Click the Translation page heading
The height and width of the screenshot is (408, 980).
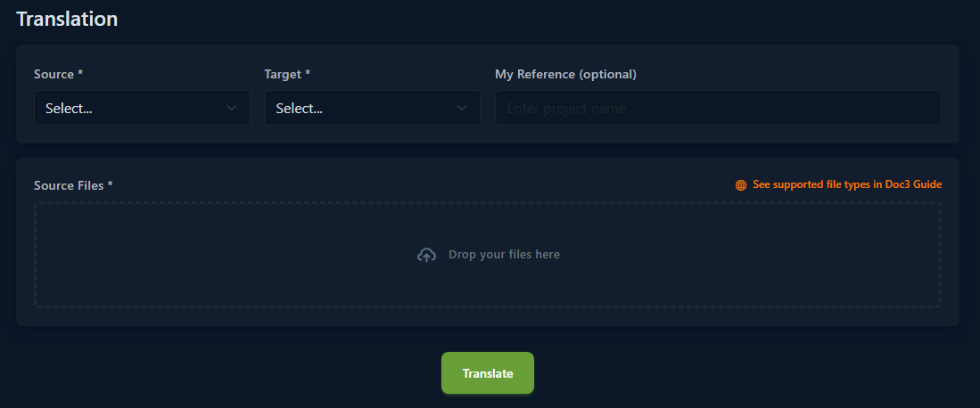pyautogui.click(x=67, y=19)
